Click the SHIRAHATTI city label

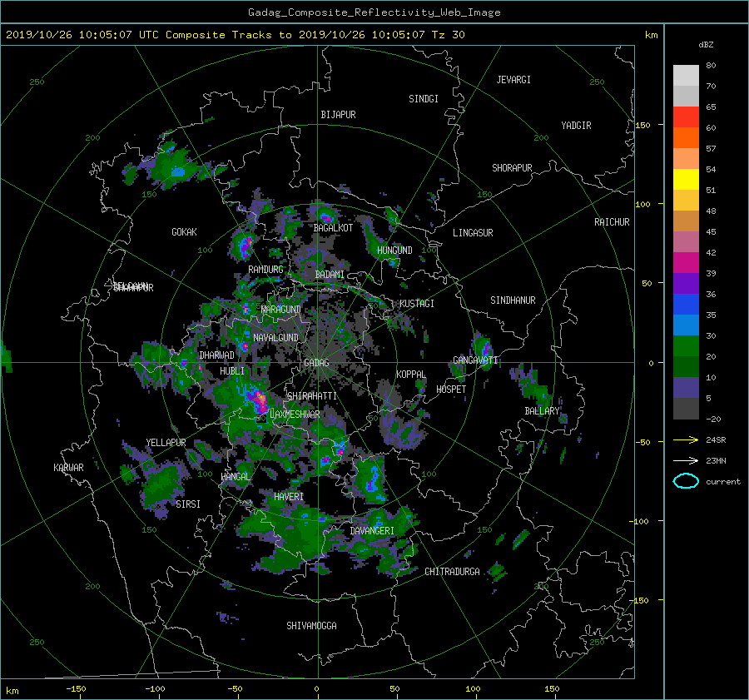click(312, 396)
